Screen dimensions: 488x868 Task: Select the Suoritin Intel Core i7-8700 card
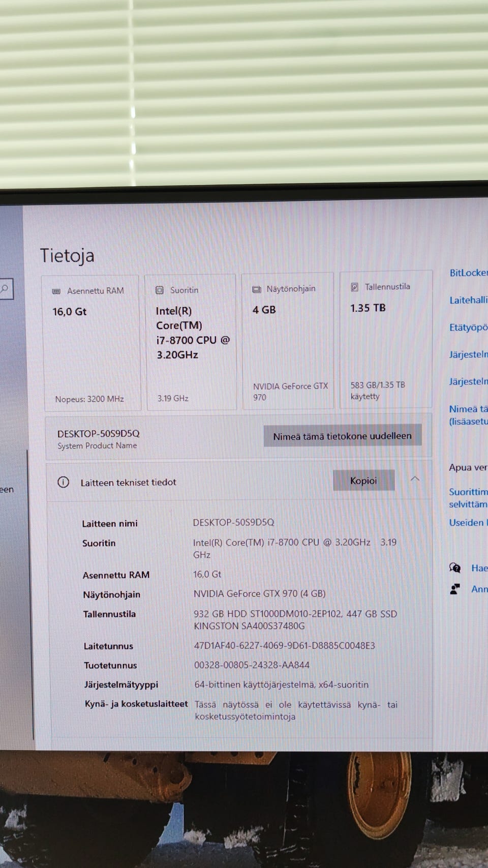191,342
